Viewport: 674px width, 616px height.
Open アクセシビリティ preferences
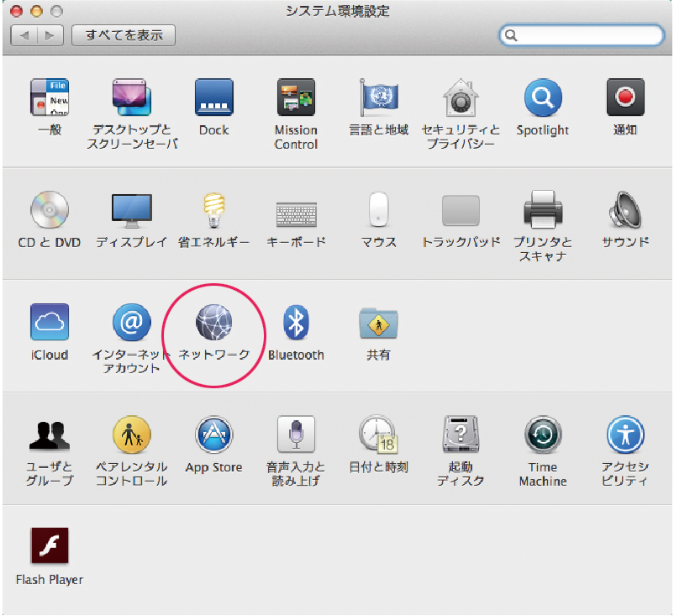pyautogui.click(x=625, y=434)
